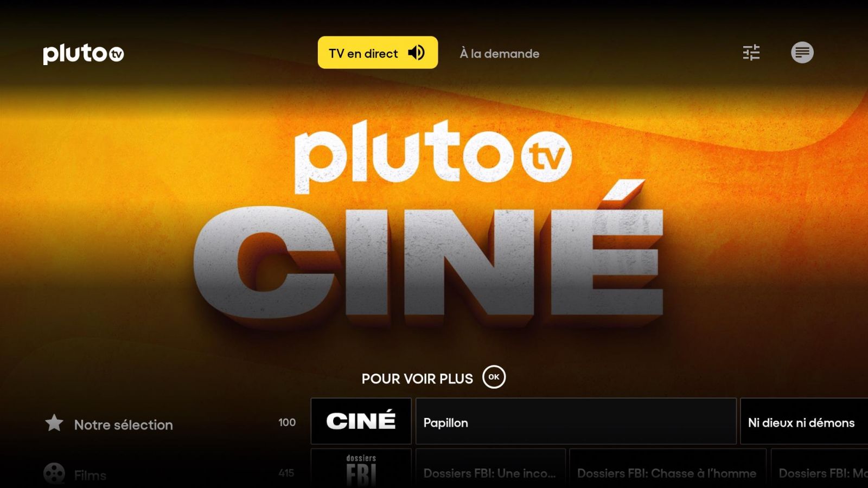Click the POUR VOIR PLUS text
Image resolution: width=868 pixels, height=488 pixels.
417,378
